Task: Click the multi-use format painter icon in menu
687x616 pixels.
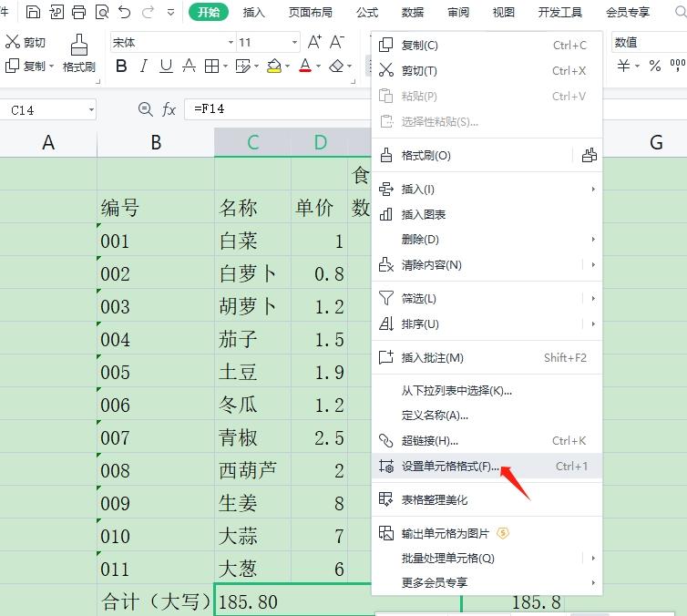Action: (x=590, y=155)
